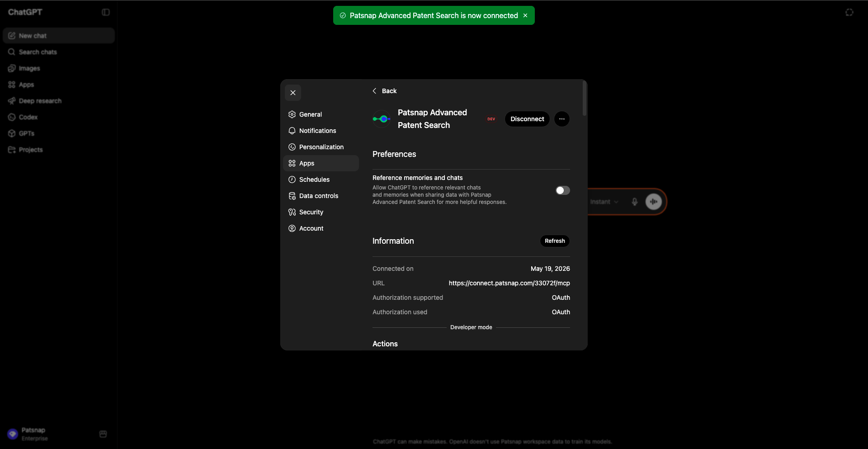Click the connector URL value
The height and width of the screenshot is (449, 868).
click(x=509, y=283)
